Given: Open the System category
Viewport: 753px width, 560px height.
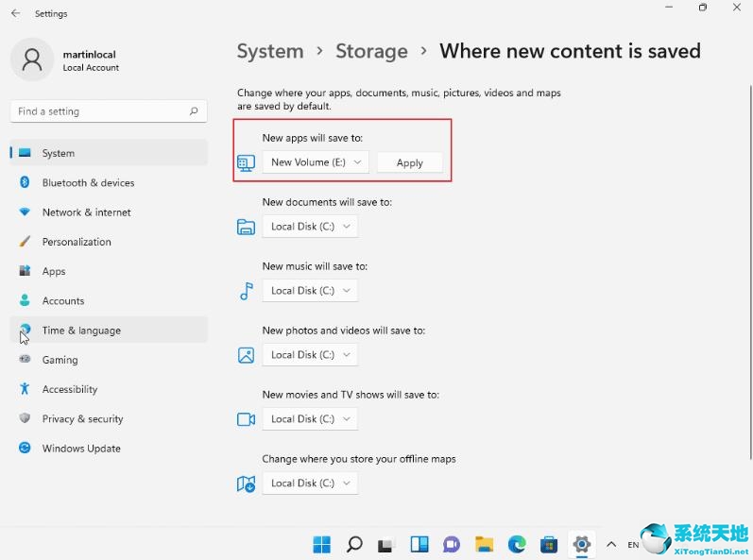Looking at the screenshot, I should coord(109,153).
